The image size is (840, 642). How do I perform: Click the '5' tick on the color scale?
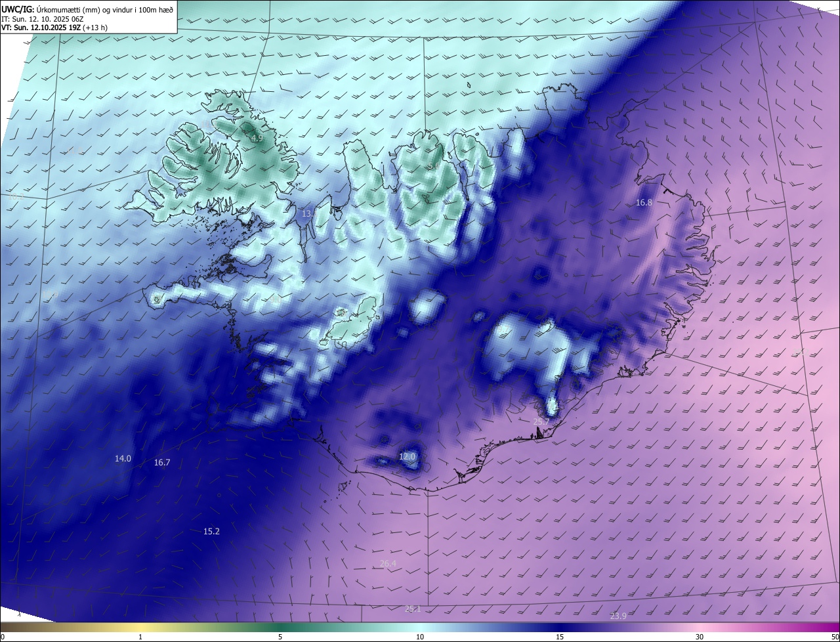pos(280,637)
